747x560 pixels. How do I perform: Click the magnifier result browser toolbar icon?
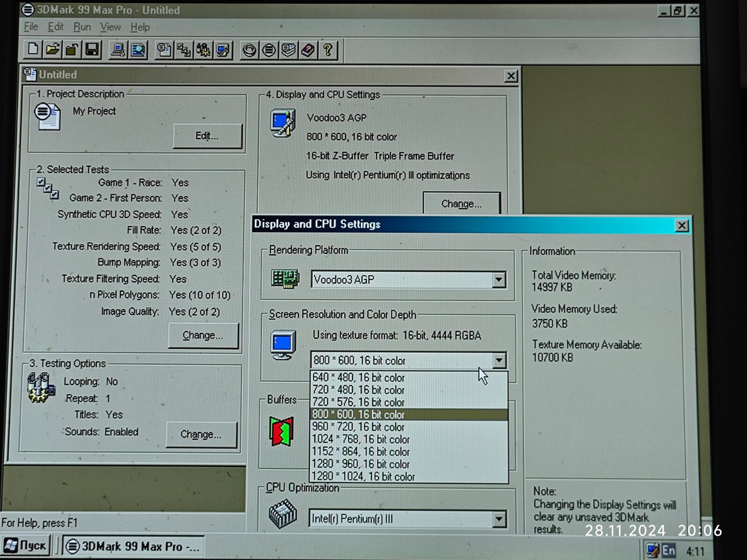(138, 50)
